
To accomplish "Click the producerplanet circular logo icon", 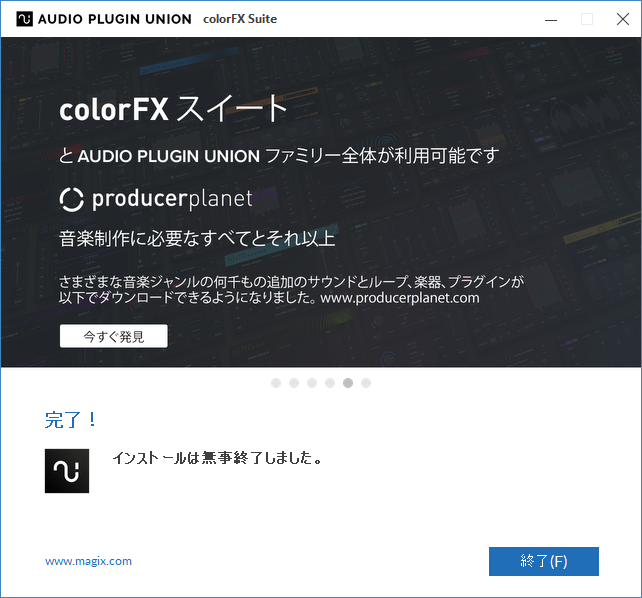I will coord(72,199).
